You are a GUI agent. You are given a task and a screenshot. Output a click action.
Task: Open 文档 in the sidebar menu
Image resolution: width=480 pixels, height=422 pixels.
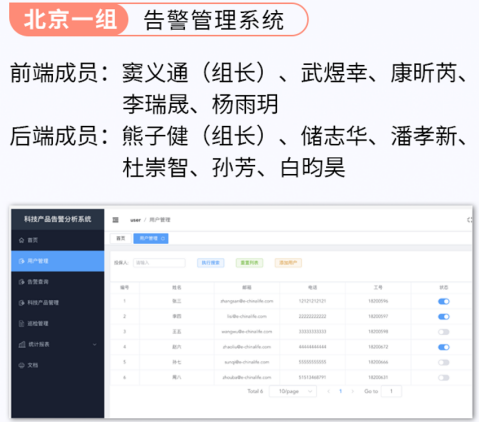click(x=58, y=365)
